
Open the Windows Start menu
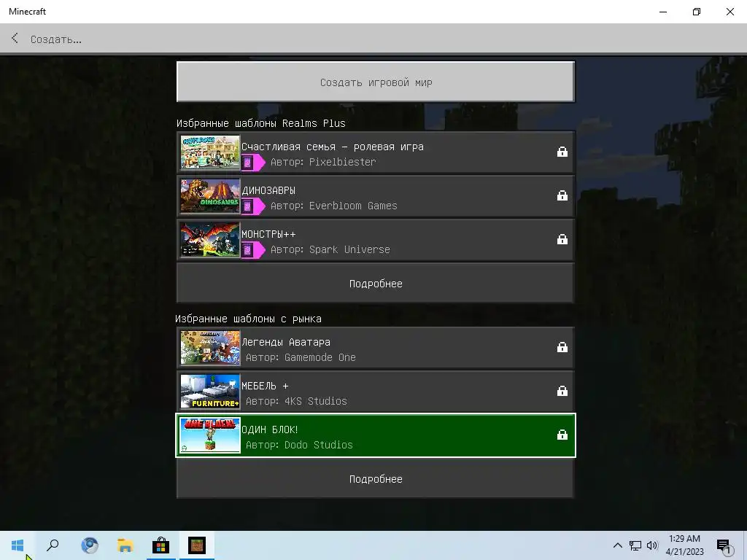[18, 545]
